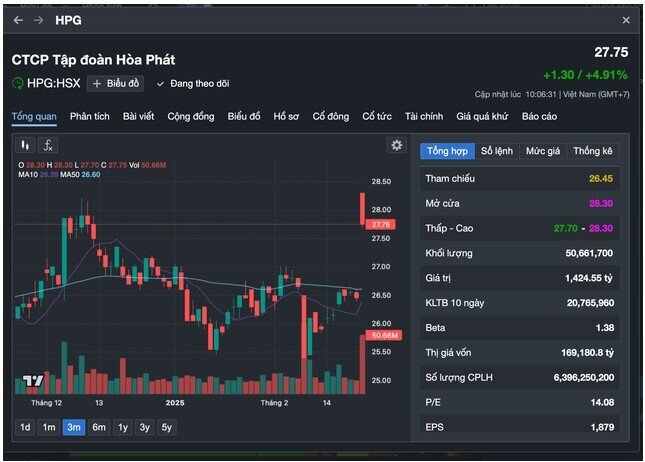The width and height of the screenshot is (645, 462).
Task: Go forward with the right arrow icon
Action: pos(38,20)
